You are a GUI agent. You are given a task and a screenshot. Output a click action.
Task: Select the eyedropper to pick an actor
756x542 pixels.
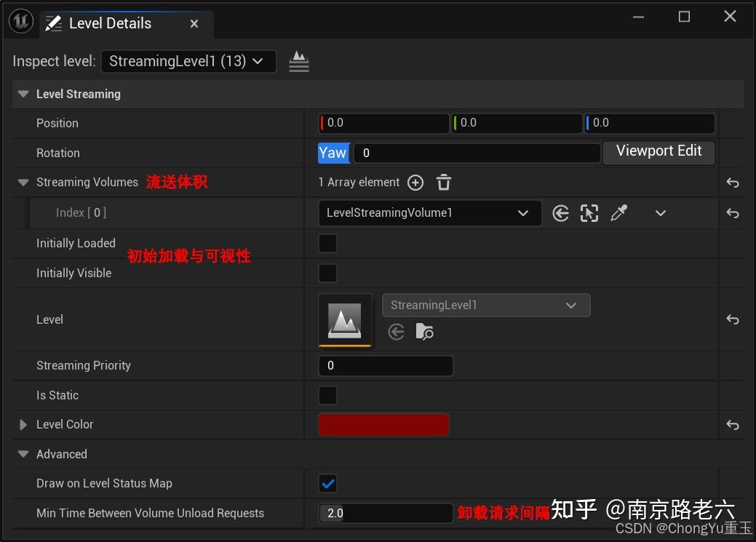tap(619, 212)
